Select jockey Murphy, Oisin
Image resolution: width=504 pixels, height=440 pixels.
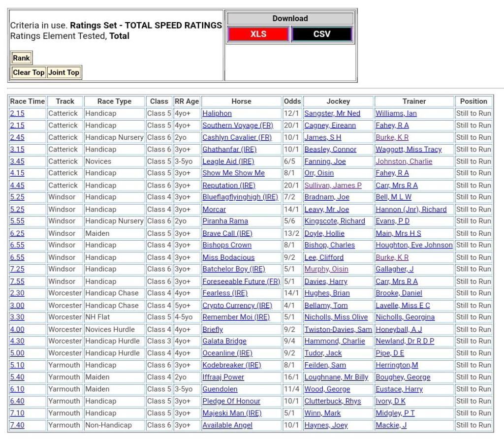pyautogui.click(x=326, y=269)
